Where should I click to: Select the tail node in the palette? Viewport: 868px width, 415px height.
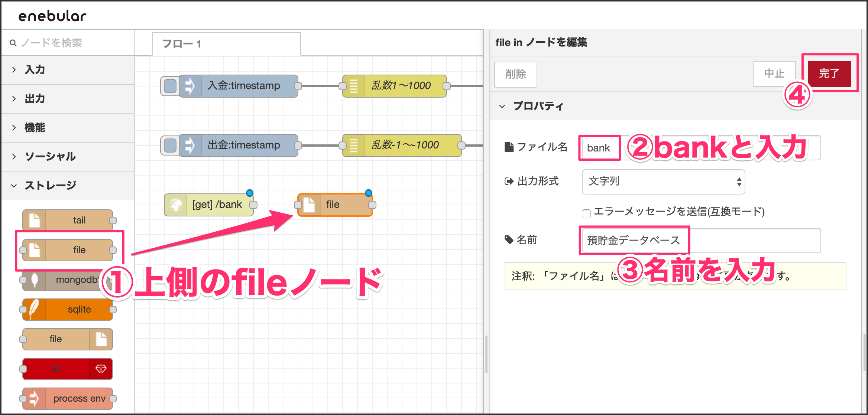coord(68,220)
